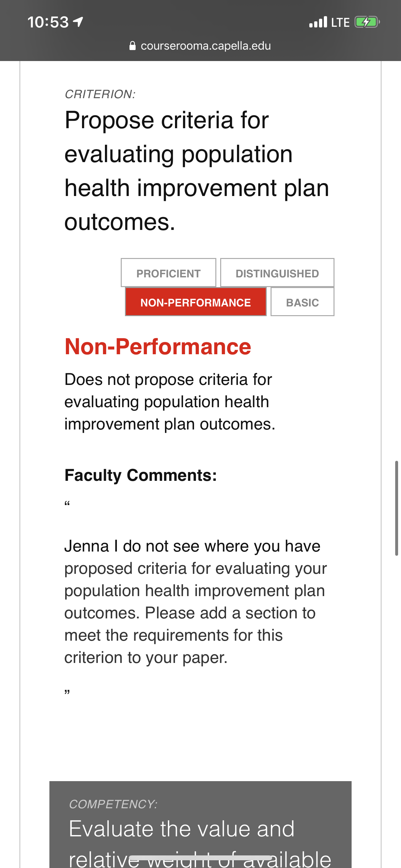Tap the faculty comment paragraph to Jenna

[195, 602]
